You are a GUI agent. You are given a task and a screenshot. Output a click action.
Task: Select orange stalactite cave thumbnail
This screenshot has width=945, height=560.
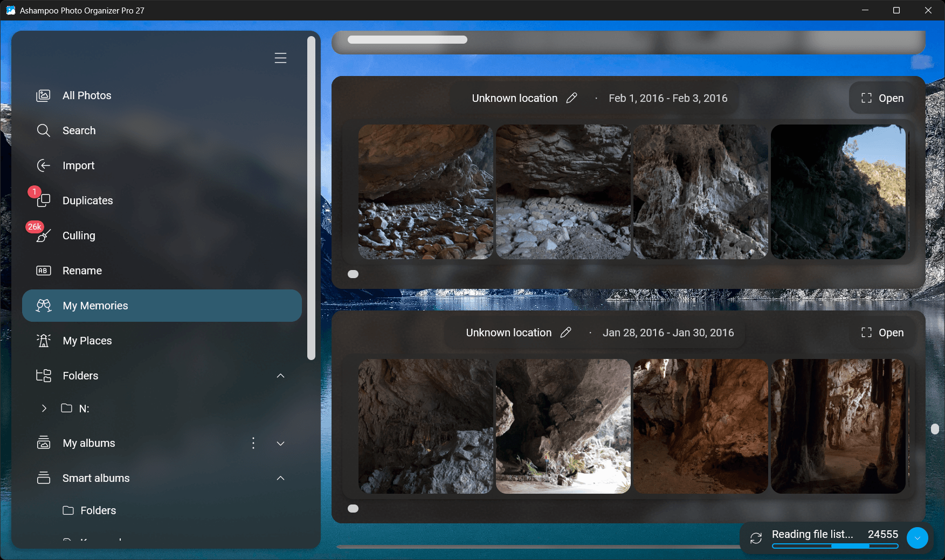pyautogui.click(x=700, y=426)
